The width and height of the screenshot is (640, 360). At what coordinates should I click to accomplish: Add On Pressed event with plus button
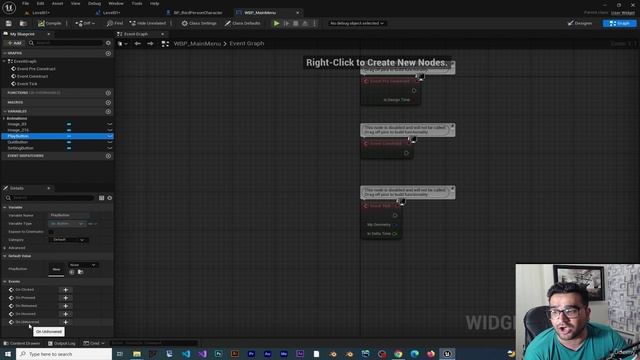tap(65, 298)
